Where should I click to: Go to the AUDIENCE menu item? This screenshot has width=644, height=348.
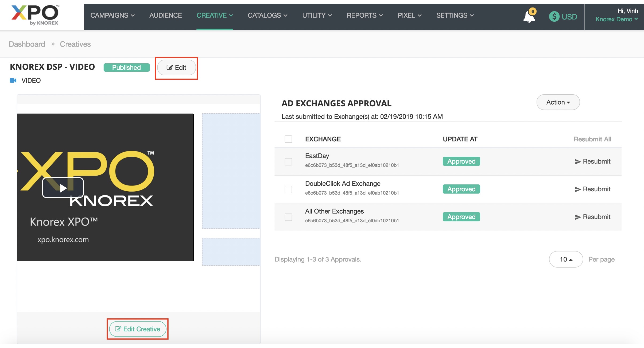166,16
